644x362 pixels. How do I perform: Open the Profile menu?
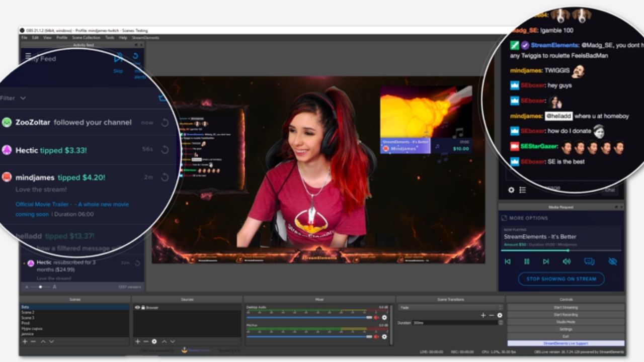[62, 38]
